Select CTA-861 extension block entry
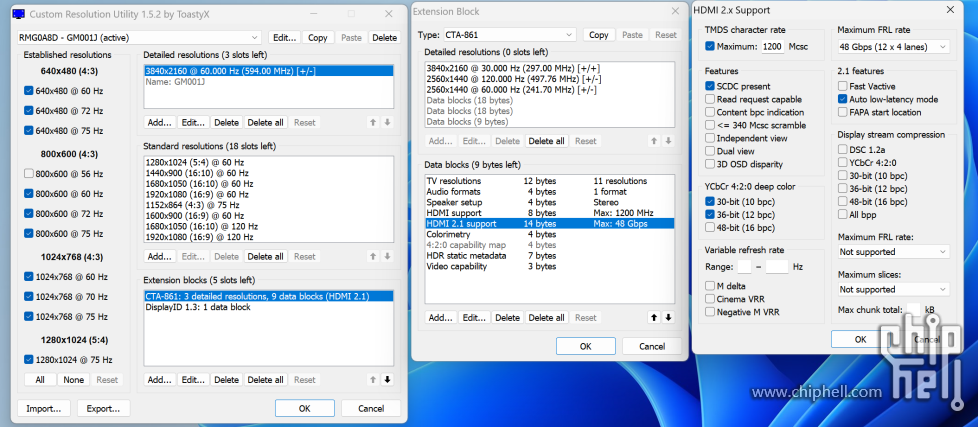Screen dimensions: 978x427 tap(269, 297)
